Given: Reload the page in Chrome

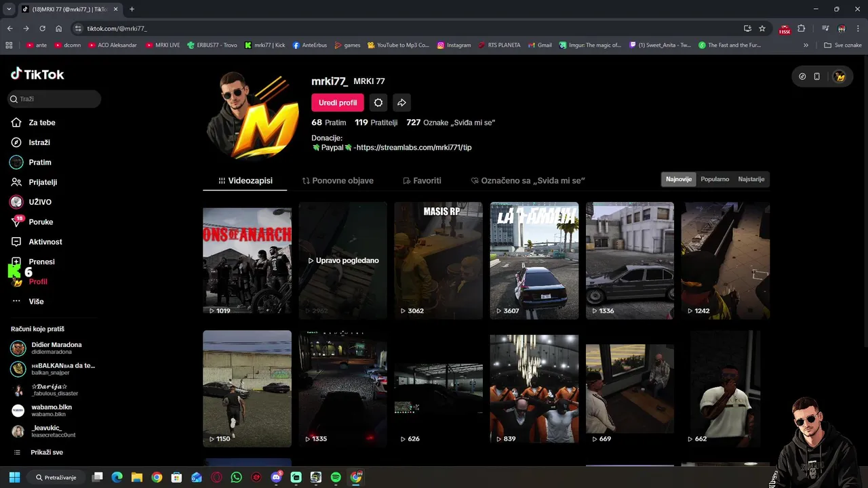Looking at the screenshot, I should [42, 28].
